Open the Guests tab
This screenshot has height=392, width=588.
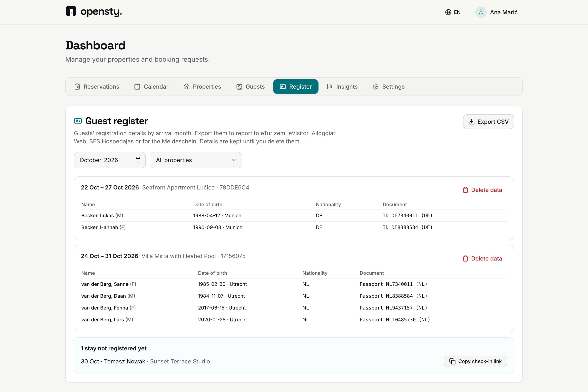pyautogui.click(x=251, y=87)
